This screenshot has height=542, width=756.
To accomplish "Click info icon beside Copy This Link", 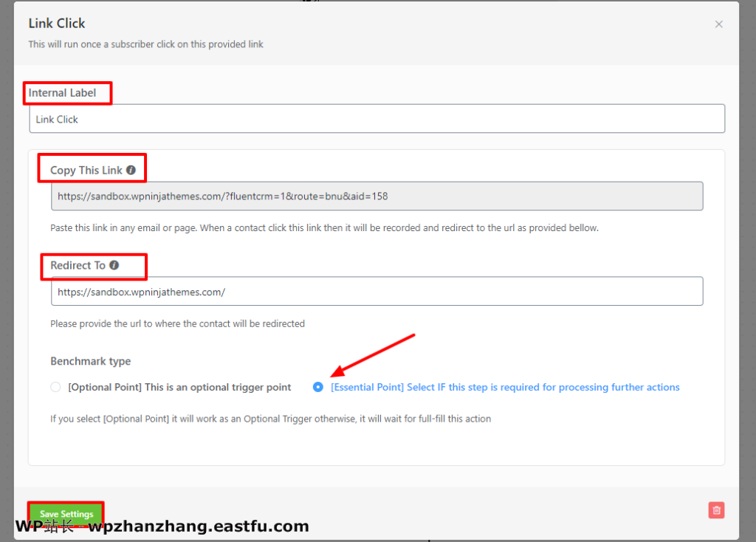I will click(x=131, y=170).
